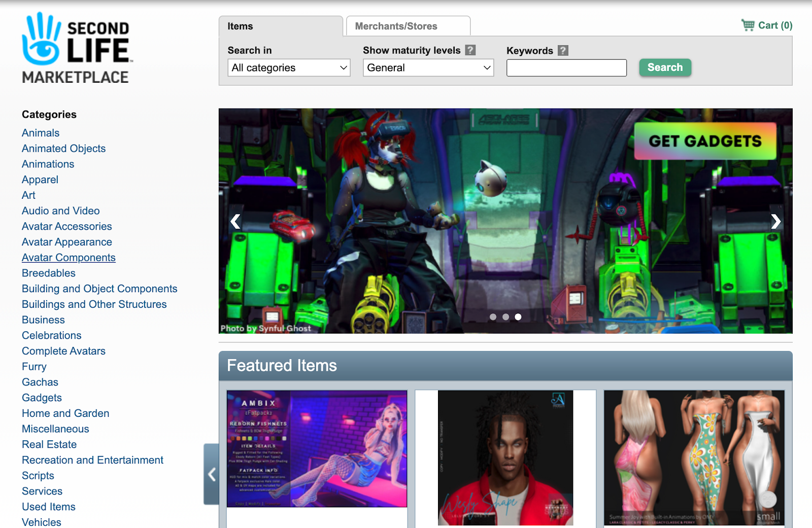Open the Gadgets category
The width and height of the screenshot is (812, 528).
[42, 398]
